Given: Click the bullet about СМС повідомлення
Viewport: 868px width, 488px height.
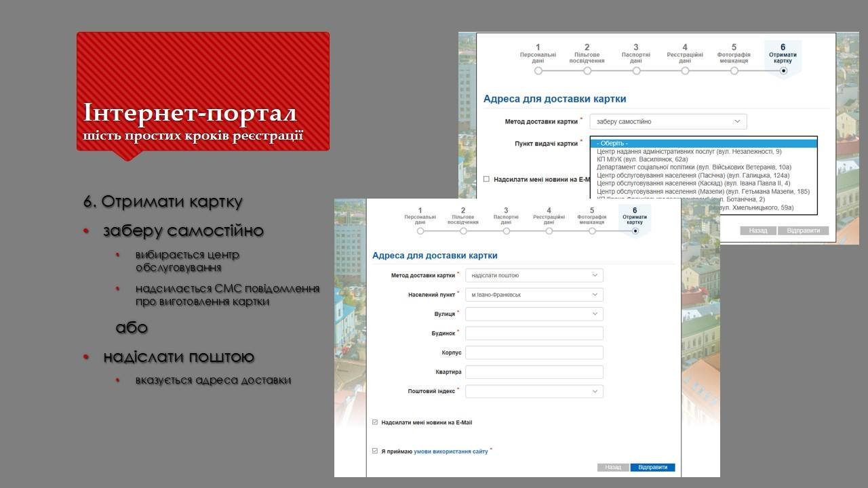Looking at the screenshot, I should [x=227, y=295].
